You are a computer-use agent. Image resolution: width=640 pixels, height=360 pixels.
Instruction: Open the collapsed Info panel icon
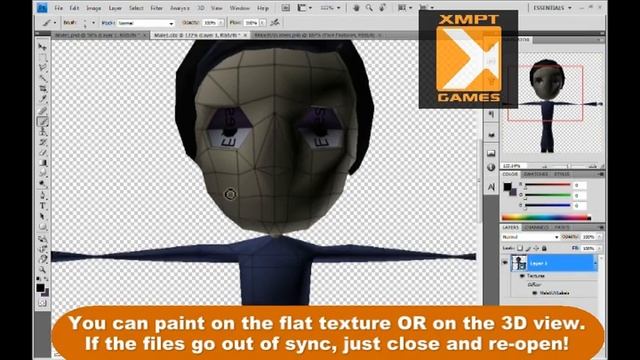point(491,167)
